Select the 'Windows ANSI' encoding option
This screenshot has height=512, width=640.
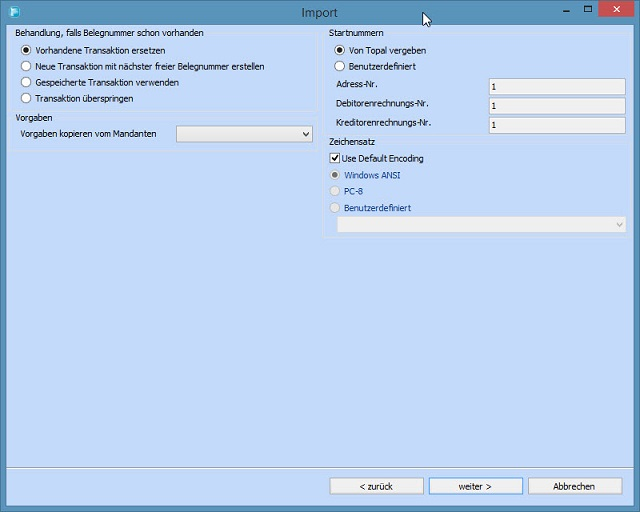335,175
